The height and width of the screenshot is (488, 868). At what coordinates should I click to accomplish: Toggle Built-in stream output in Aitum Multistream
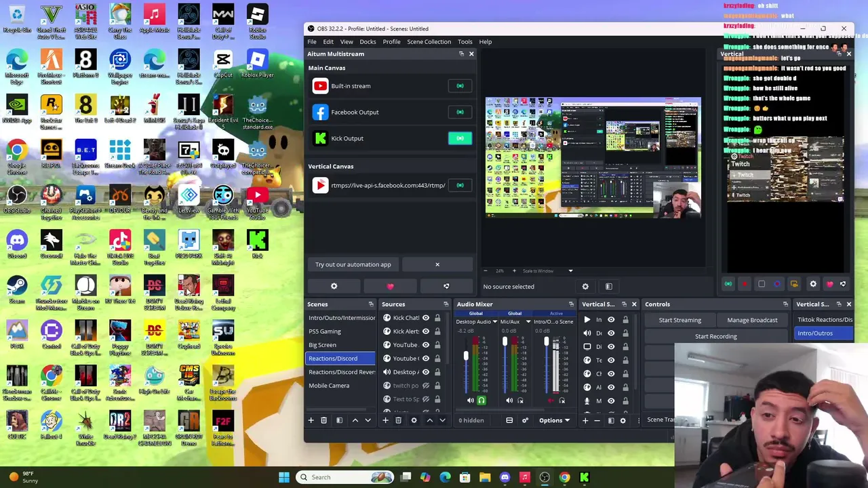pos(460,86)
